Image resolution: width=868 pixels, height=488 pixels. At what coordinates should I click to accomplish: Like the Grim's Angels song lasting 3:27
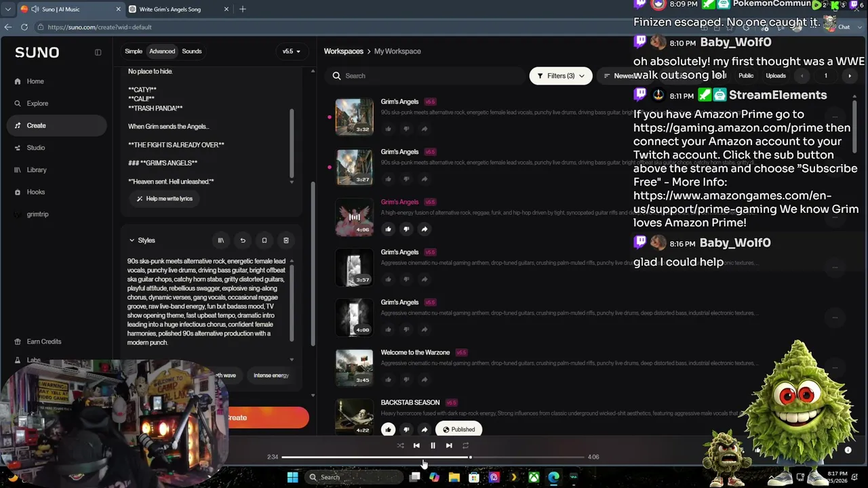388,179
